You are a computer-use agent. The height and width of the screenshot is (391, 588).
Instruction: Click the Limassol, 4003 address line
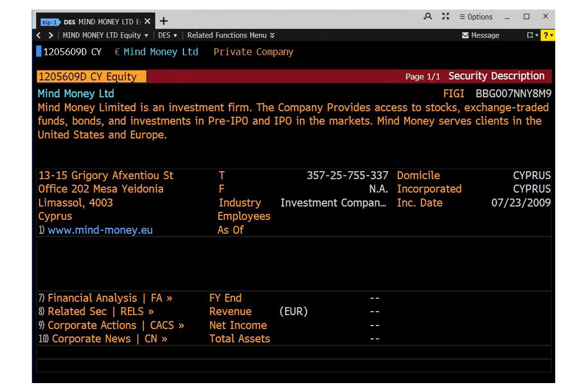pyautogui.click(x=76, y=203)
